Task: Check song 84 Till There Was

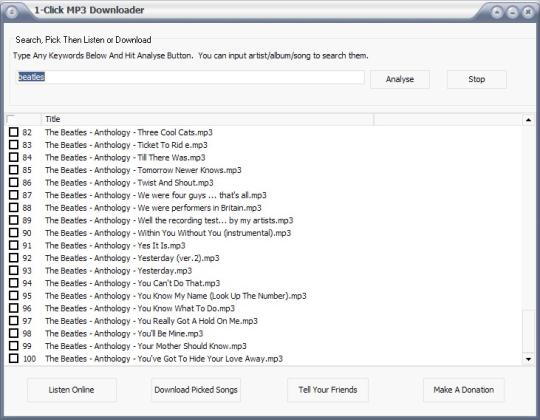Action: [x=14, y=157]
